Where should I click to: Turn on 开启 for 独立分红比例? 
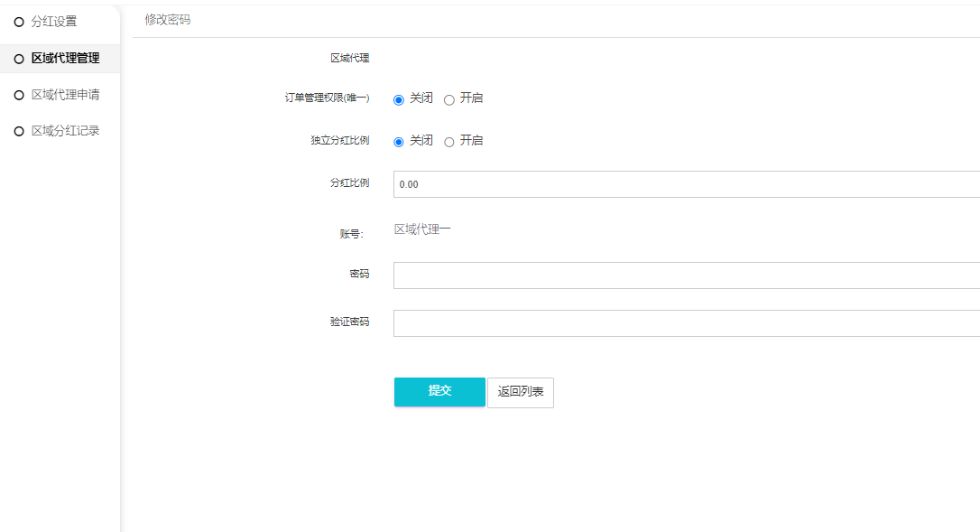click(x=449, y=142)
